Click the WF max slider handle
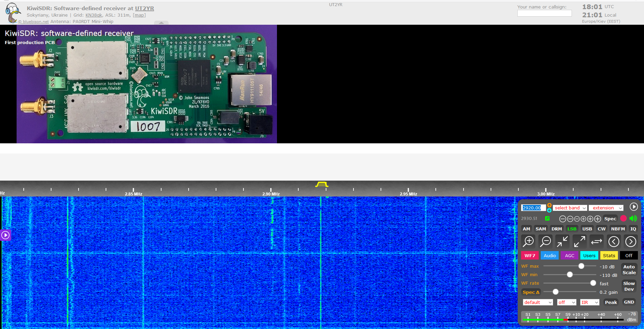644x329 pixels. [x=581, y=266]
